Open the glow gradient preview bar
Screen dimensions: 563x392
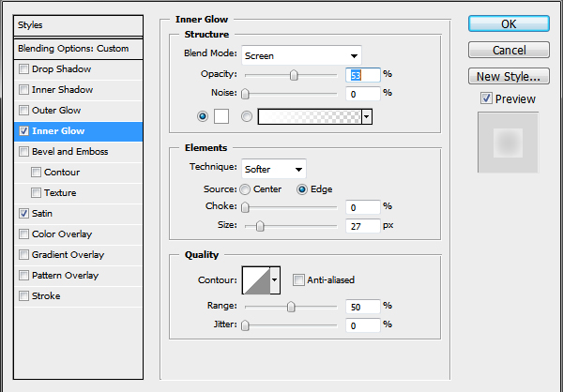(x=310, y=116)
